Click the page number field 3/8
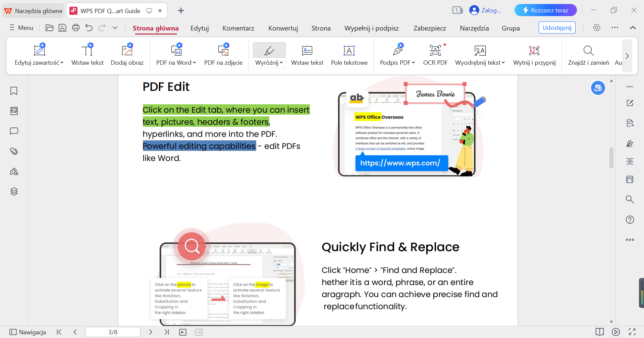The height and width of the screenshot is (338, 644). click(113, 332)
